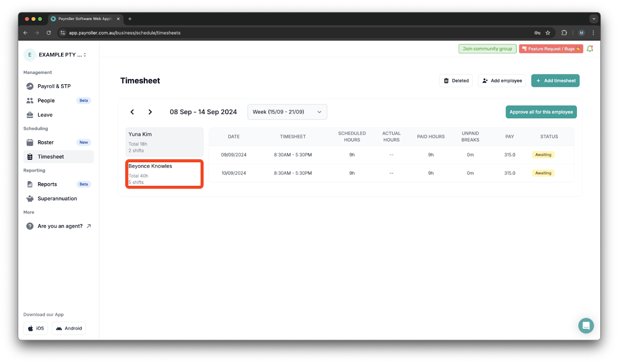
Task: Download the Android app
Action: click(x=69, y=328)
